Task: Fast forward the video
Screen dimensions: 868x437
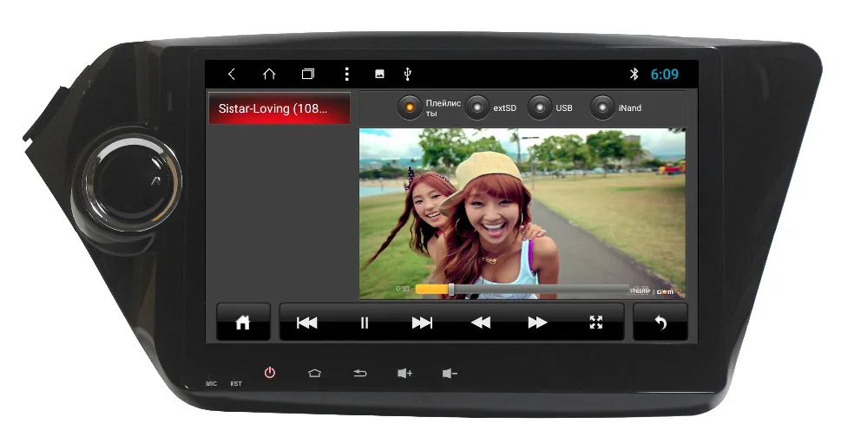Action: 537,323
